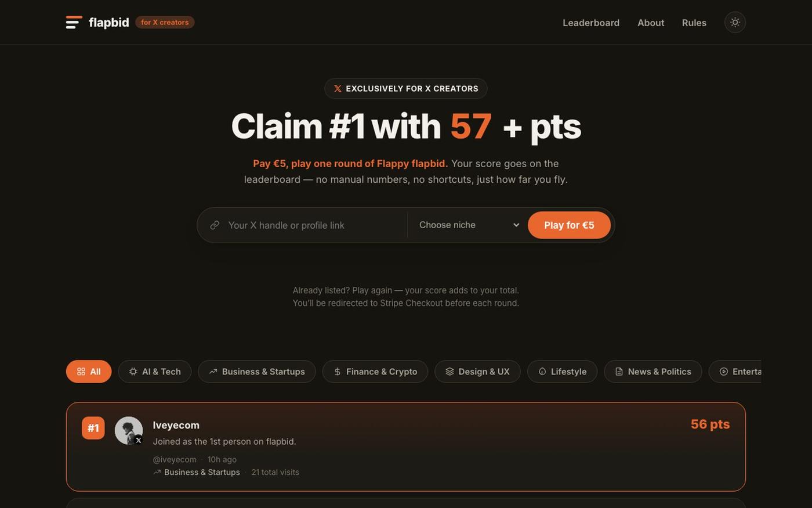Click the flapbid logo icon
Image resolution: width=812 pixels, height=508 pixels.
74,22
